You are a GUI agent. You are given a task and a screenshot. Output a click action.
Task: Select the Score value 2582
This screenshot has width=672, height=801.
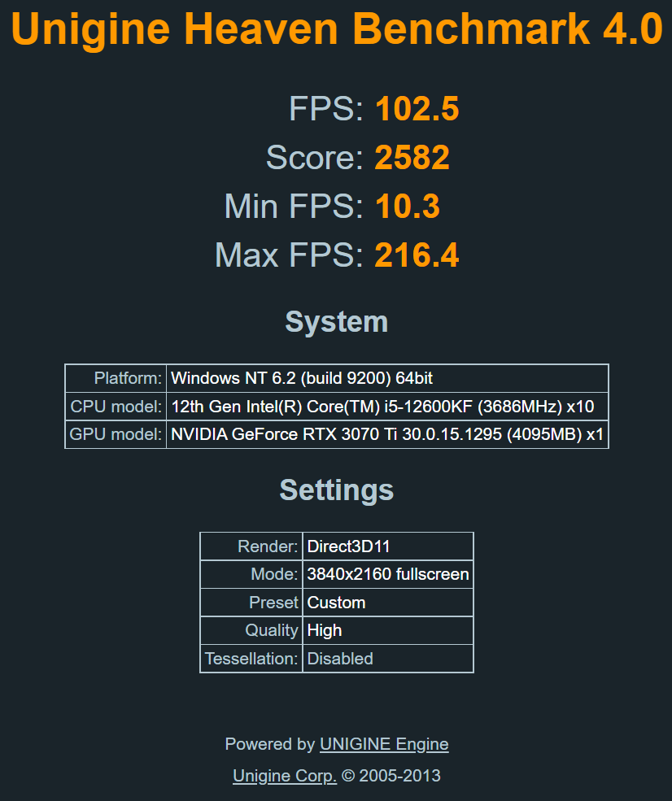point(412,158)
